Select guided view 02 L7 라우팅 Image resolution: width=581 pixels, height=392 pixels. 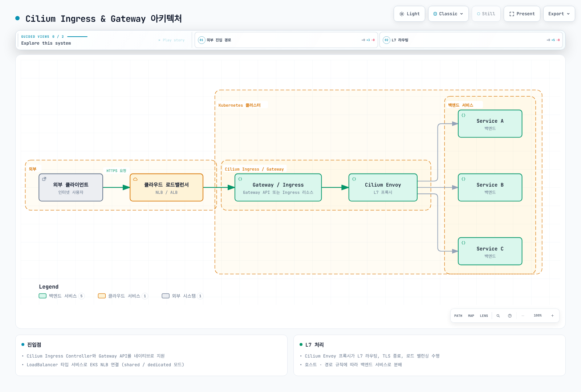(x=471, y=40)
